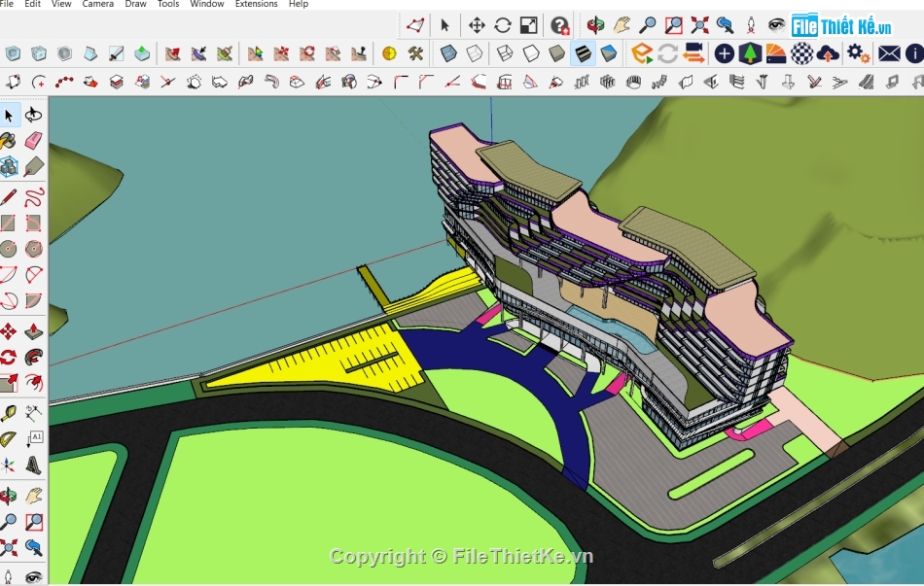The image size is (924, 586).
Task: Activate the Scale tool in left palette
Action: tap(8, 383)
